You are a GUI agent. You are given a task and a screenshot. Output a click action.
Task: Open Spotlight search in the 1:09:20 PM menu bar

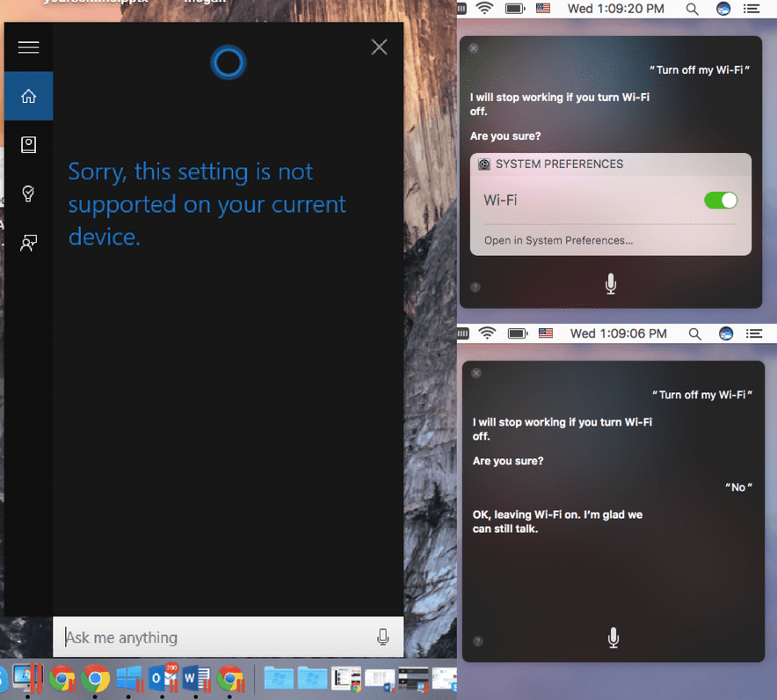click(692, 9)
